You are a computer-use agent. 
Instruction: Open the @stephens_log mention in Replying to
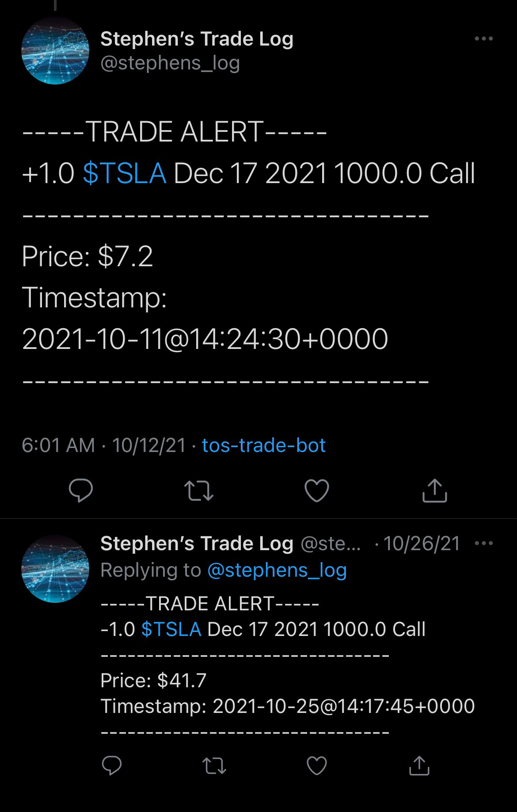click(x=277, y=570)
